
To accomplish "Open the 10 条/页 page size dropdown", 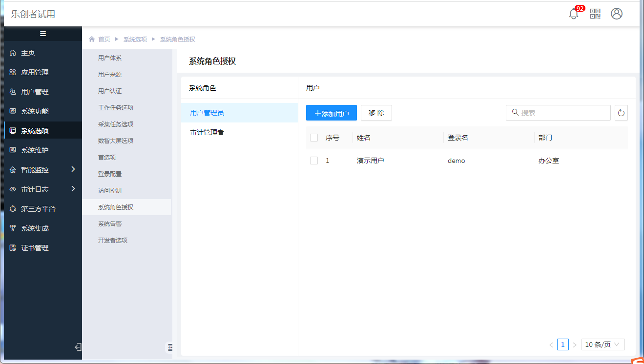I will pyautogui.click(x=603, y=344).
